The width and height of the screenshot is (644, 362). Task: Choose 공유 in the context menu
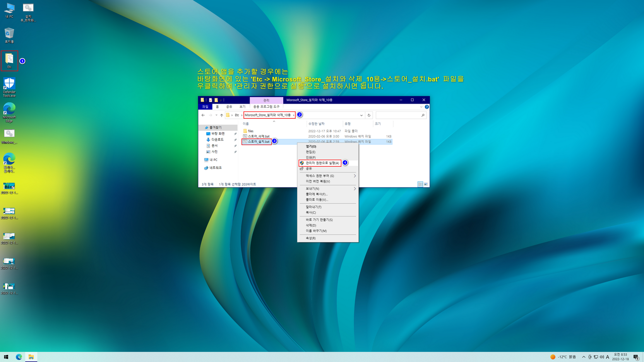point(328,169)
